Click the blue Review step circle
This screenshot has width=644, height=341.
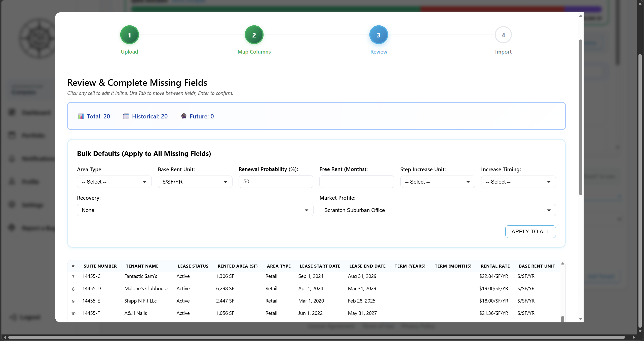[x=378, y=34]
